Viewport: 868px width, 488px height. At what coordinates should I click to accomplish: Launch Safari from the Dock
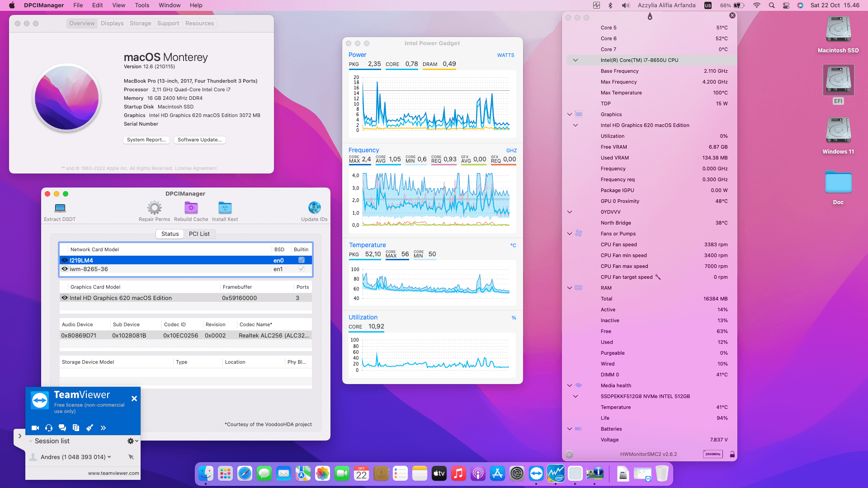[x=245, y=474]
